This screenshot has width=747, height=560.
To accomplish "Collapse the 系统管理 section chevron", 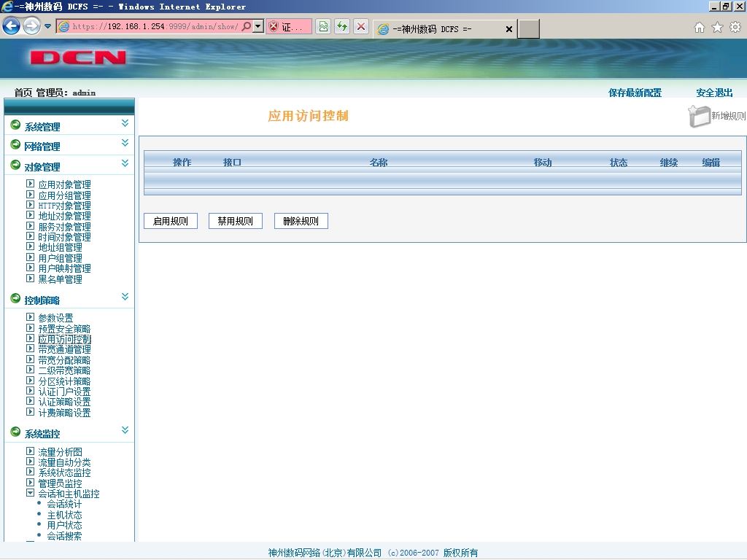I will (125, 123).
